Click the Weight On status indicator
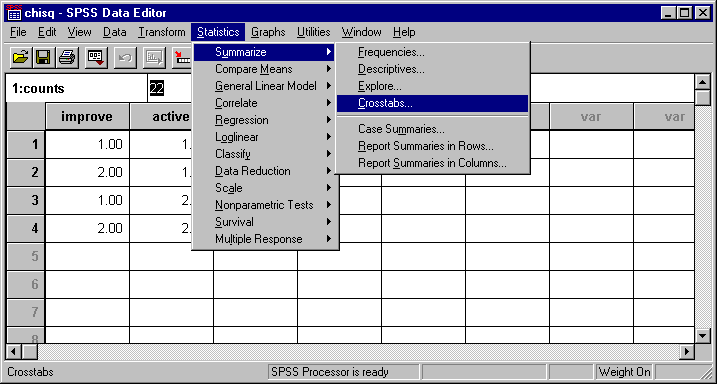 pyautogui.click(x=625, y=372)
